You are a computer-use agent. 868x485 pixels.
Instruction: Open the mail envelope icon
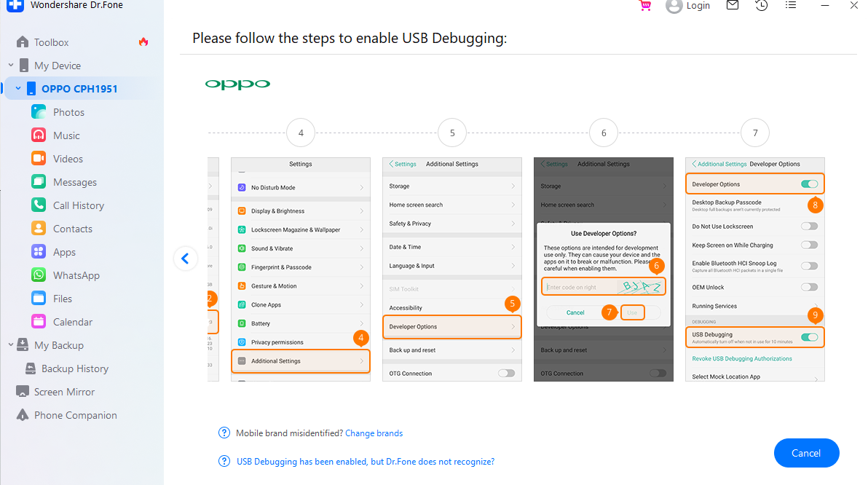[x=733, y=5]
